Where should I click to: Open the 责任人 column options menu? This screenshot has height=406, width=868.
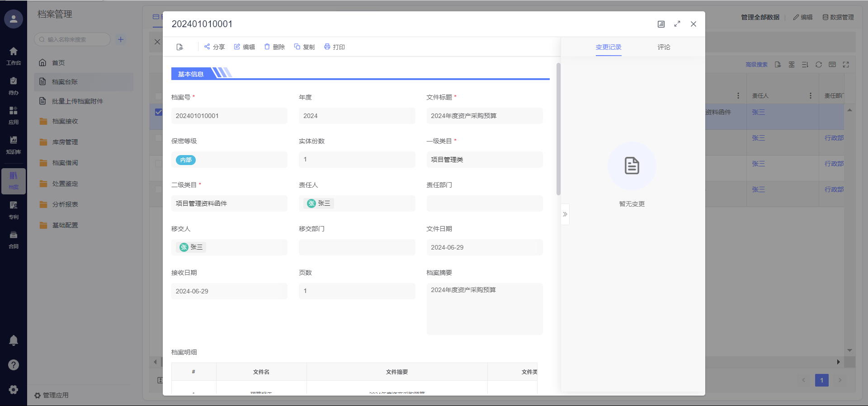point(810,96)
